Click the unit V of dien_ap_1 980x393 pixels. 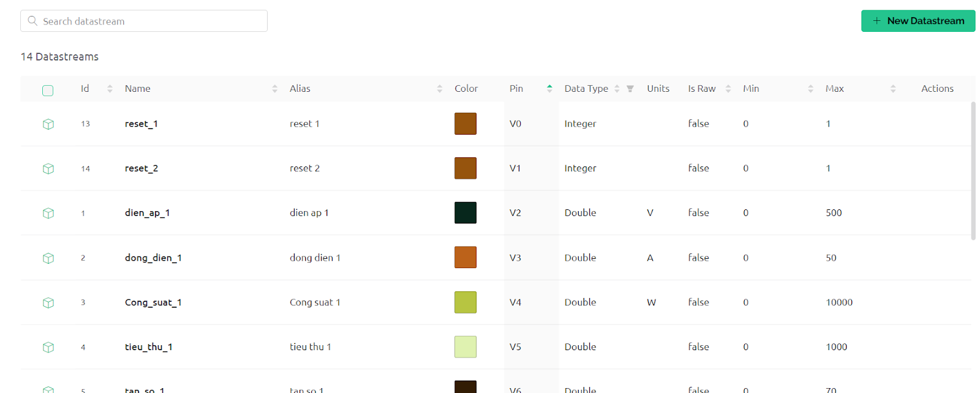[650, 213]
